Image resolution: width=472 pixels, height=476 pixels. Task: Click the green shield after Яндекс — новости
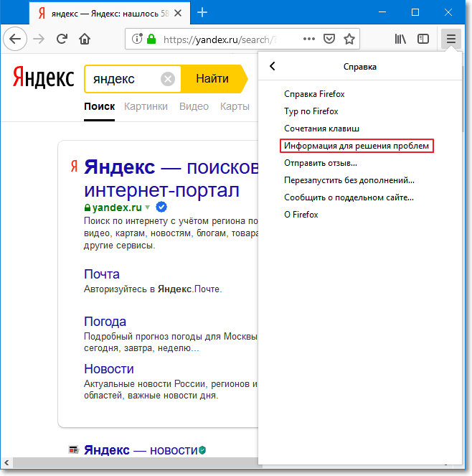click(202, 450)
